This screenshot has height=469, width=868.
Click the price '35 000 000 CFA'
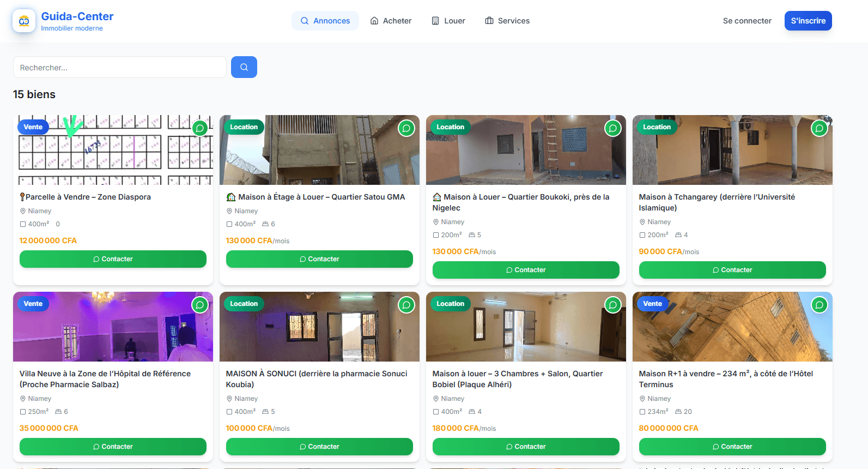point(49,428)
